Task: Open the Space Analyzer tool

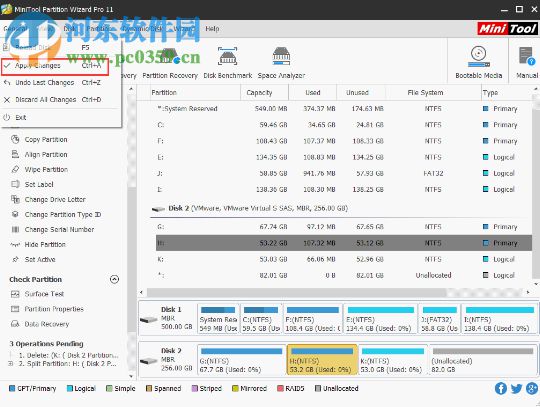Action: pos(281,63)
